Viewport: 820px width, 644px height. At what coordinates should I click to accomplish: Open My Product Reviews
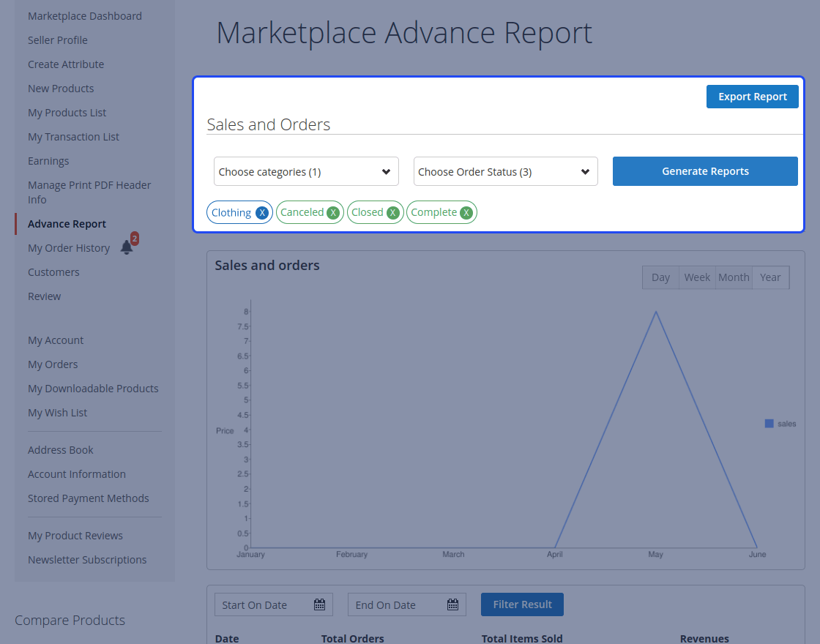75,536
